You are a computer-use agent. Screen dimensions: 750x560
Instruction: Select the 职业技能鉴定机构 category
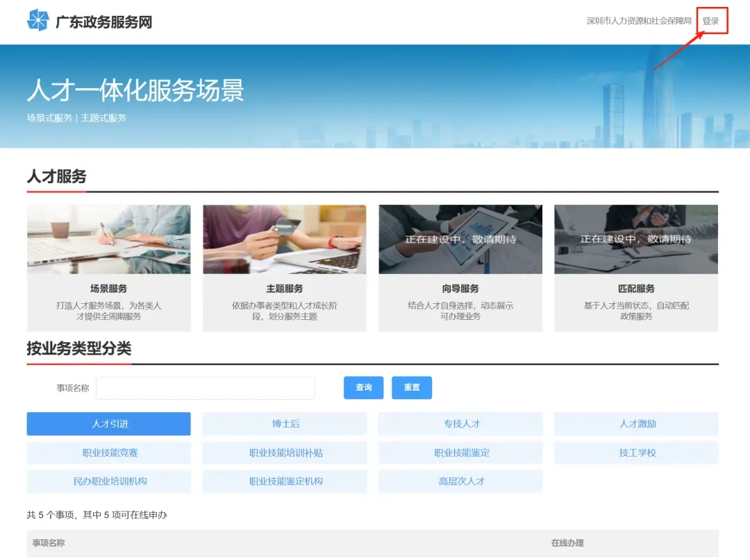[285, 481]
